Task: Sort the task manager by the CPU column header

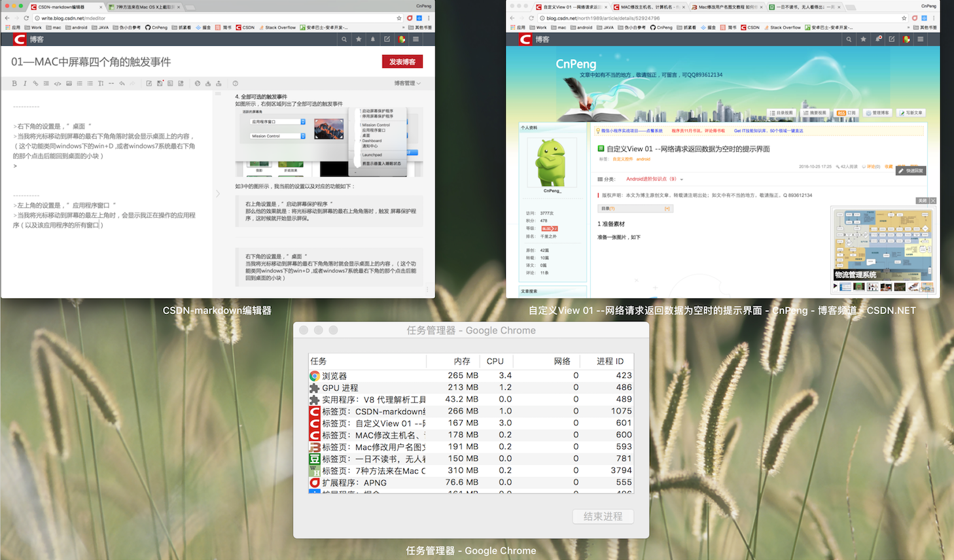Action: 495,361
